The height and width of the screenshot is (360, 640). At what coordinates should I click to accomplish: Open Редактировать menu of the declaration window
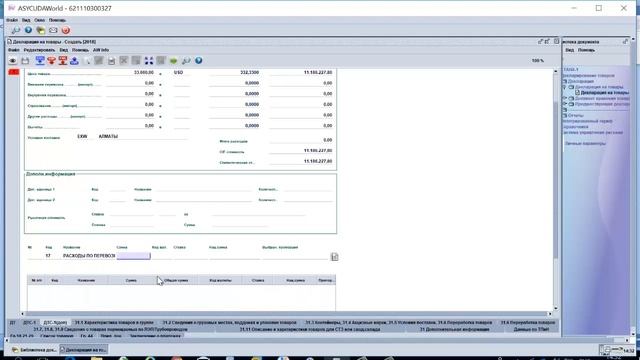tap(39, 50)
